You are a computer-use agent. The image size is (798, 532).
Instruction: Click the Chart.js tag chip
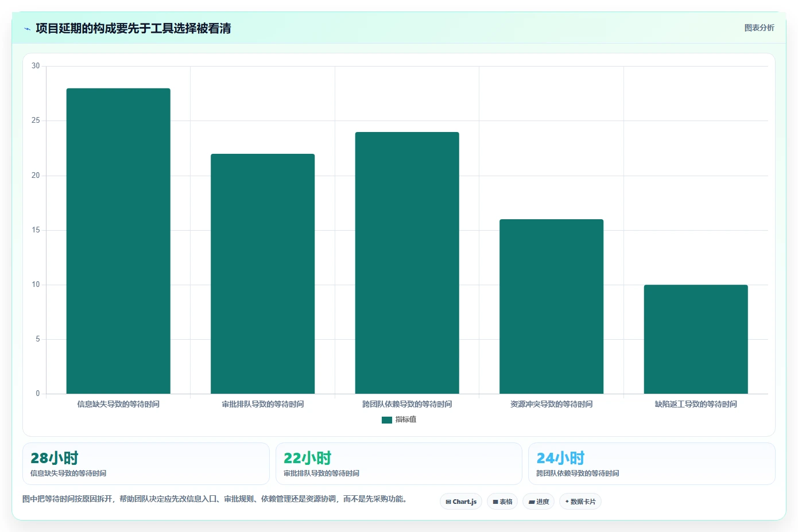[461, 502]
